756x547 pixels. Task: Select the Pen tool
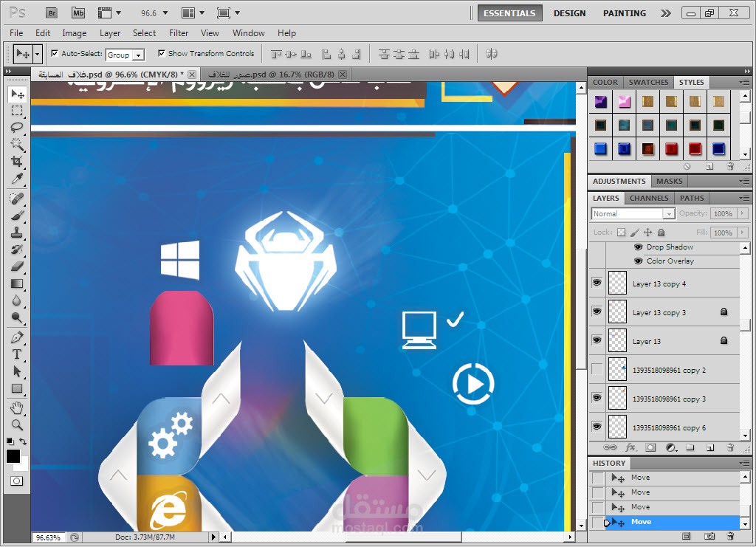pos(18,337)
